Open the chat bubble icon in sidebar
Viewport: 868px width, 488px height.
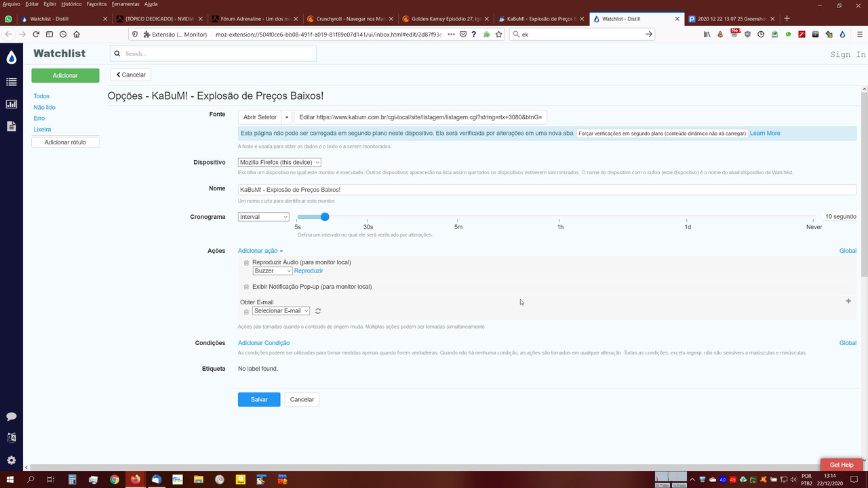coord(11,417)
